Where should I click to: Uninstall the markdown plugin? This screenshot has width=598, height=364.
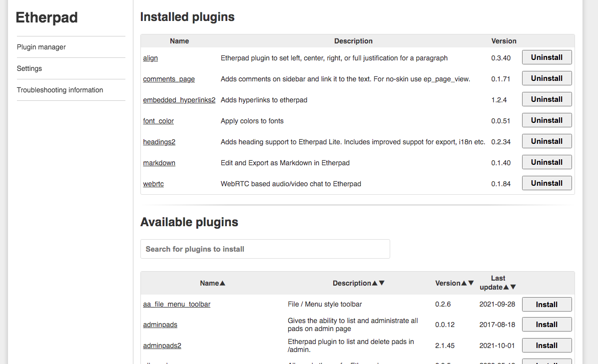(547, 162)
